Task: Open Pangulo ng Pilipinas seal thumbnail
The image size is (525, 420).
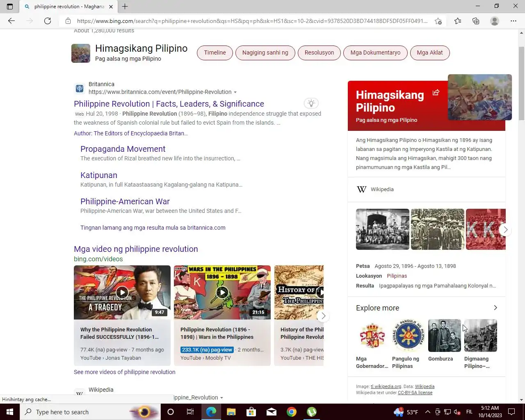Action: 409,336
